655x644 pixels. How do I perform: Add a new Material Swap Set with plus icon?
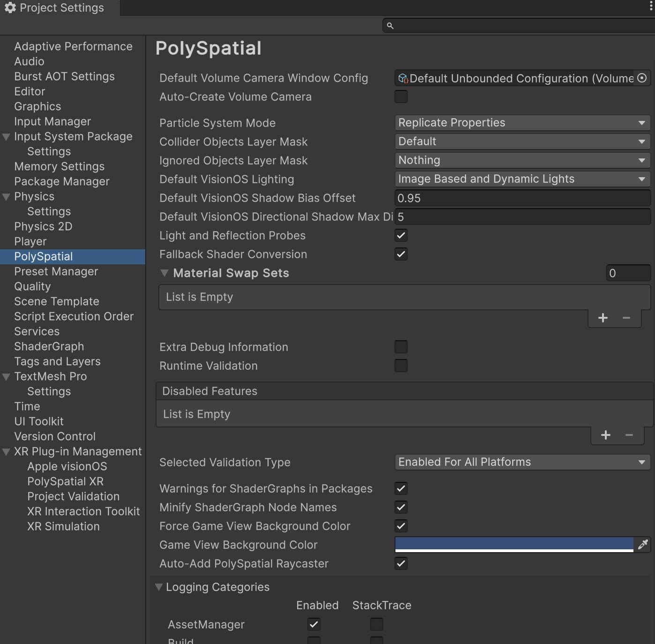pos(603,318)
